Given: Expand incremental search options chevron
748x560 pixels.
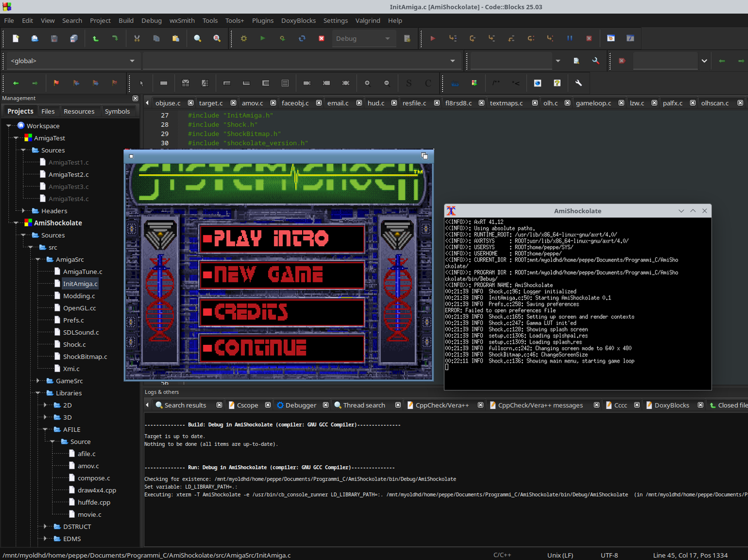Looking at the screenshot, I should 704,61.
